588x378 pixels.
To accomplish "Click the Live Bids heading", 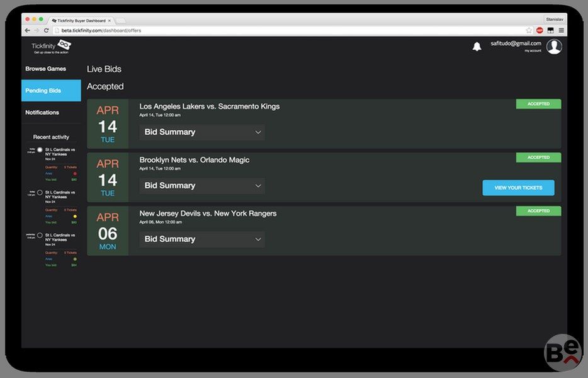I will 104,69.
